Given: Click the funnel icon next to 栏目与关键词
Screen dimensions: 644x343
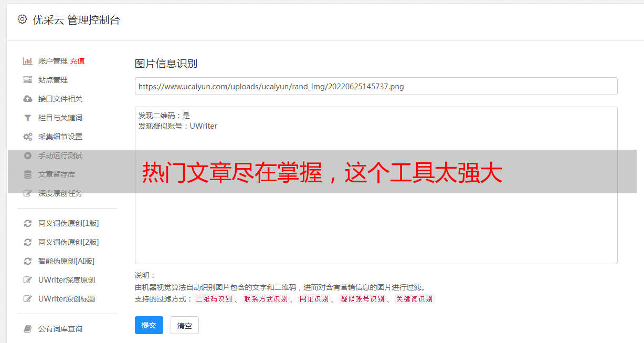Looking at the screenshot, I should click(28, 118).
